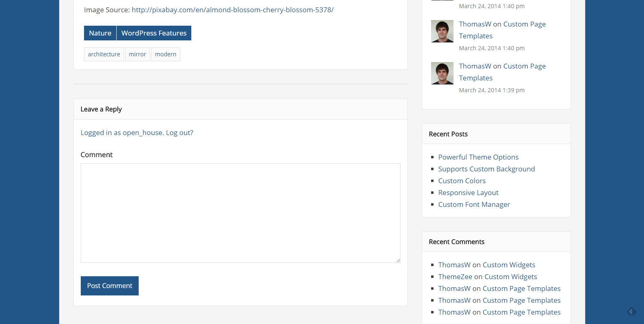Open the Responsive Layout post
The image size is (644, 324).
(468, 193)
